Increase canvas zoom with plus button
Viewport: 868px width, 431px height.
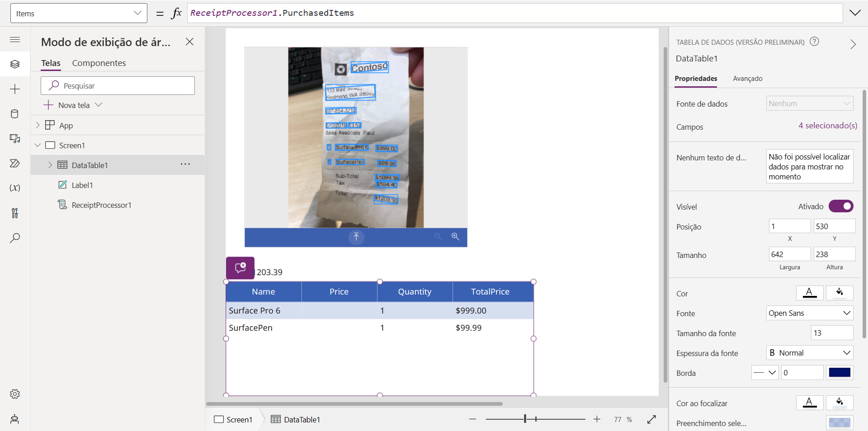pos(597,419)
